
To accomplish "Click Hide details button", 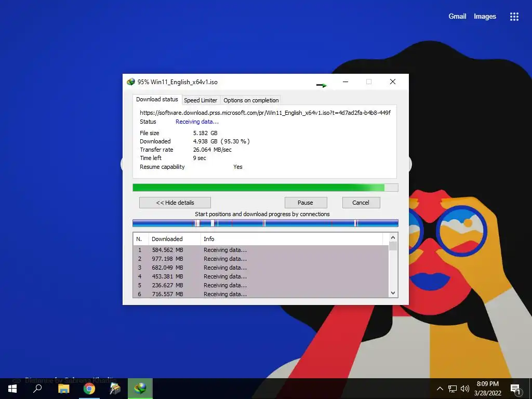I will point(175,203).
